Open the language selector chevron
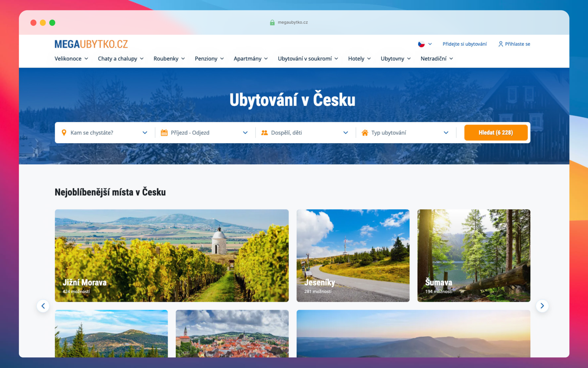Screen dimensions: 588x368 (x=430, y=44)
